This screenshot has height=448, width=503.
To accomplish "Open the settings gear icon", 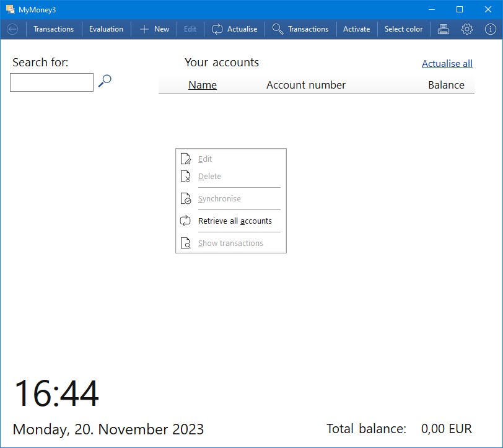I will pyautogui.click(x=467, y=29).
